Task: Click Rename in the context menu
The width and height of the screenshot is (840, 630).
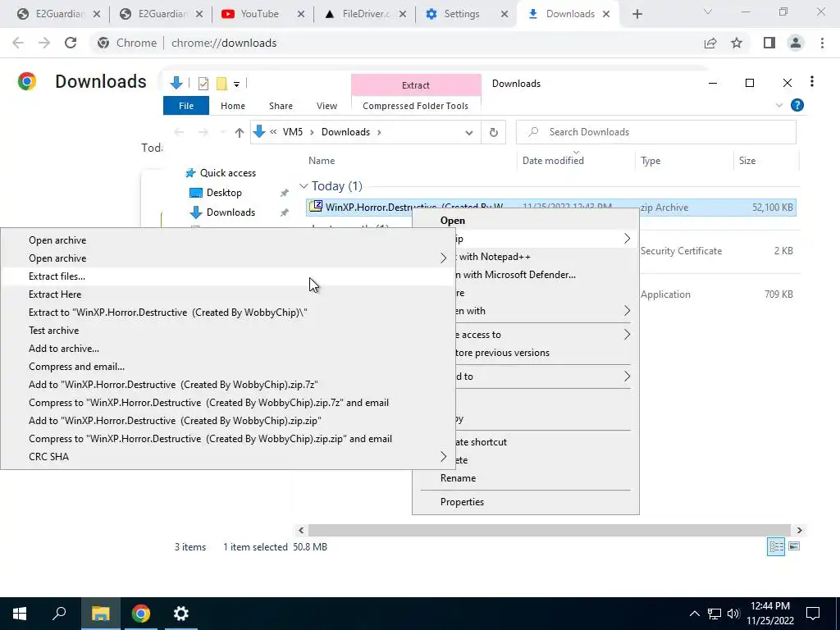Action: coord(526,478)
